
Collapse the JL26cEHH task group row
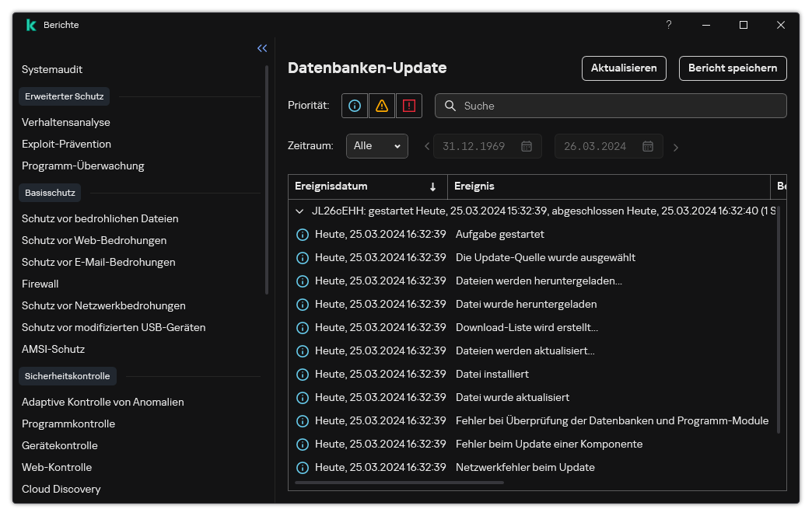(299, 211)
